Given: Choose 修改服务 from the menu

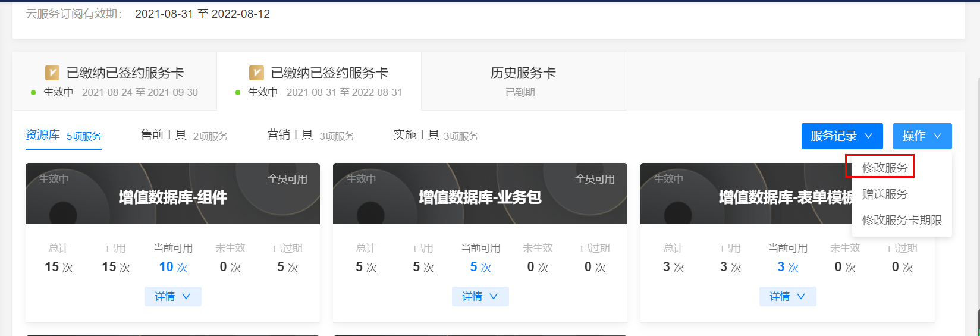Looking at the screenshot, I should tap(885, 168).
